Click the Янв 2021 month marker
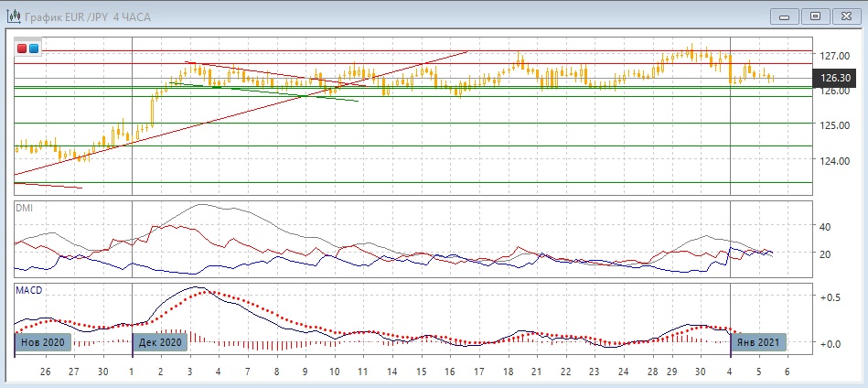This screenshot has height=388, width=868. (757, 342)
